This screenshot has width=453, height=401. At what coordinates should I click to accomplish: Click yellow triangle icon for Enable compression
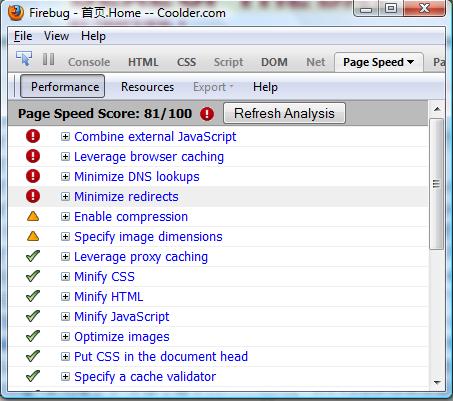coord(33,217)
